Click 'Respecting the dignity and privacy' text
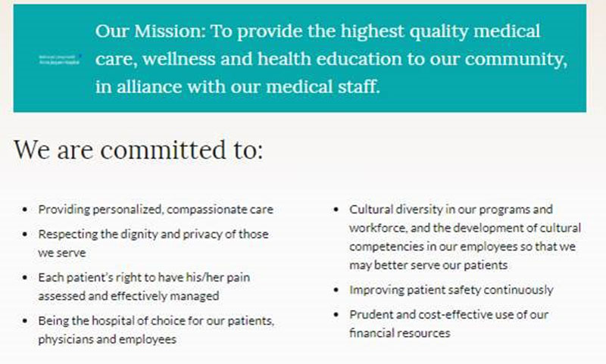This screenshot has width=606, height=364. [153, 235]
